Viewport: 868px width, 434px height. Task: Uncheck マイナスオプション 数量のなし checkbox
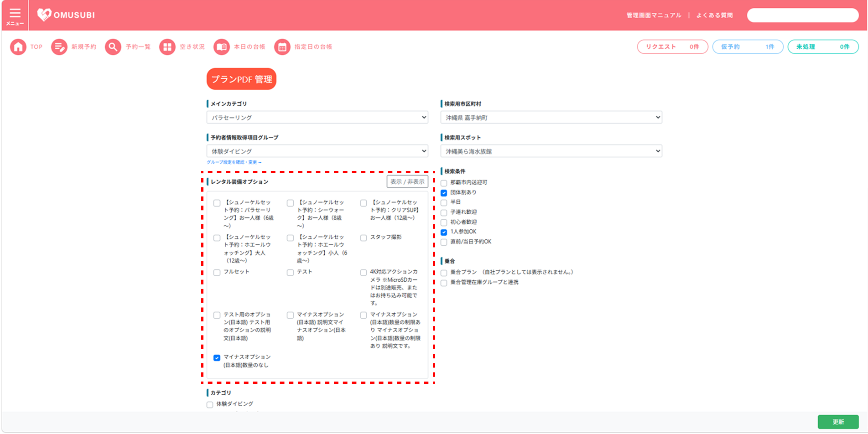click(x=217, y=358)
